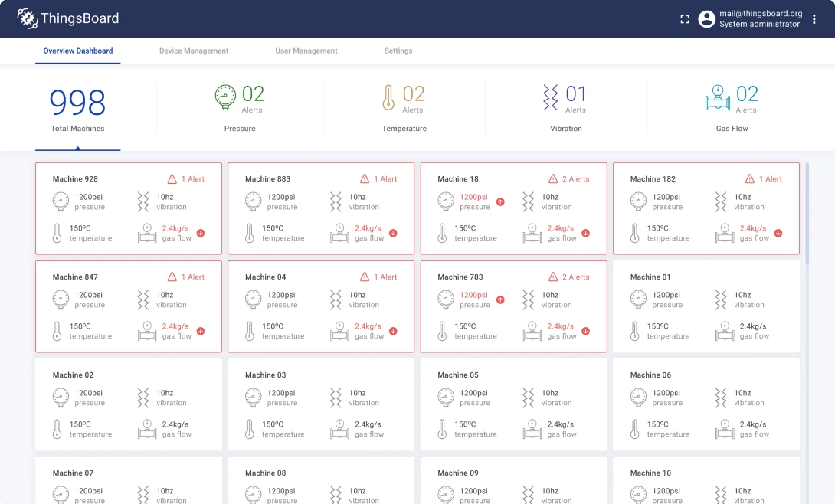The image size is (835, 504).
Task: Click the red up-arrow beside Machine 783 pressure
Action: [x=501, y=299]
